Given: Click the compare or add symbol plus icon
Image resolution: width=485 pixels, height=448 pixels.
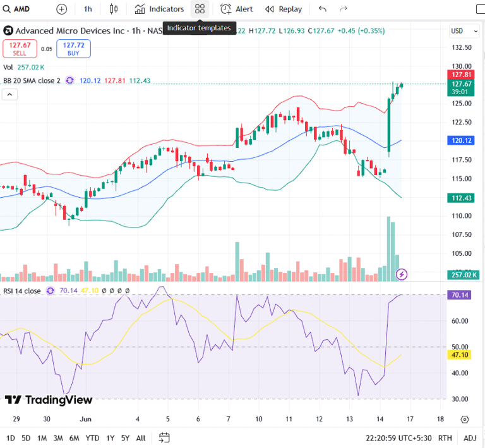Looking at the screenshot, I should coord(61,9).
